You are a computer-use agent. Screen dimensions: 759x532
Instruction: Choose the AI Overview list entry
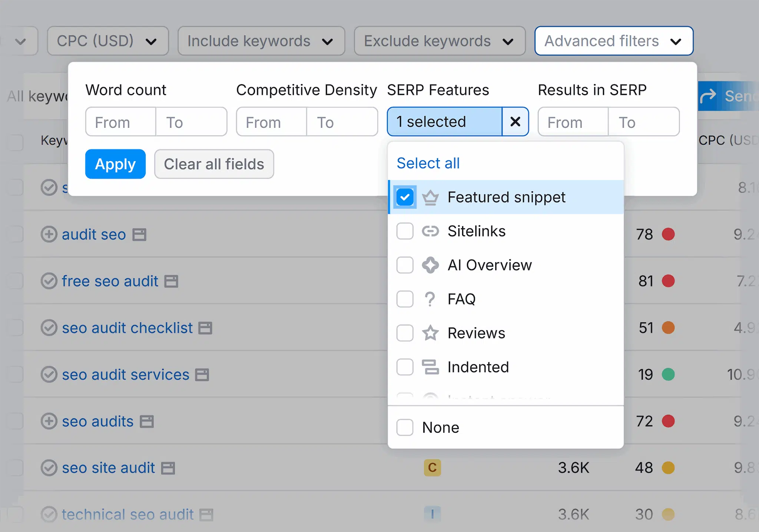click(489, 265)
